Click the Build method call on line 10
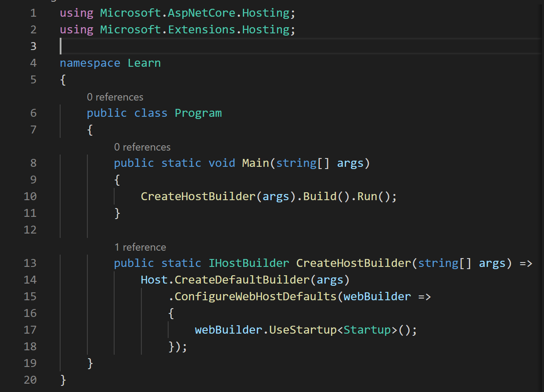Image resolution: width=544 pixels, height=392 pixels. coord(320,196)
